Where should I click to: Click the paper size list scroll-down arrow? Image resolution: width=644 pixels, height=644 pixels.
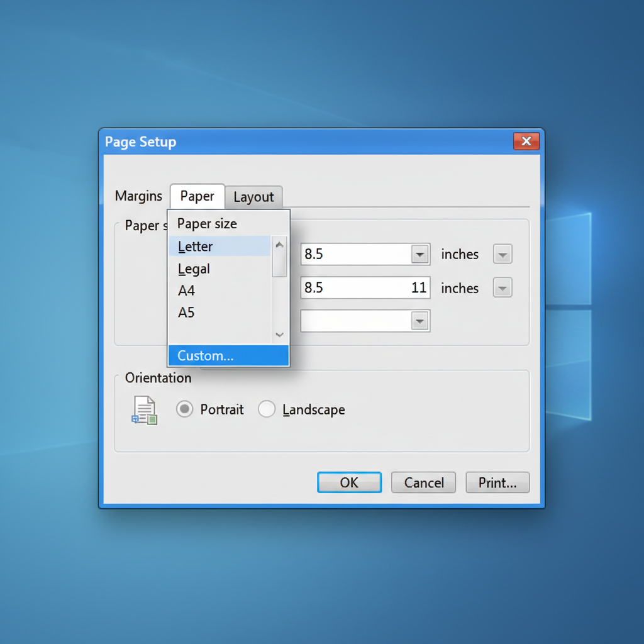[x=280, y=335]
